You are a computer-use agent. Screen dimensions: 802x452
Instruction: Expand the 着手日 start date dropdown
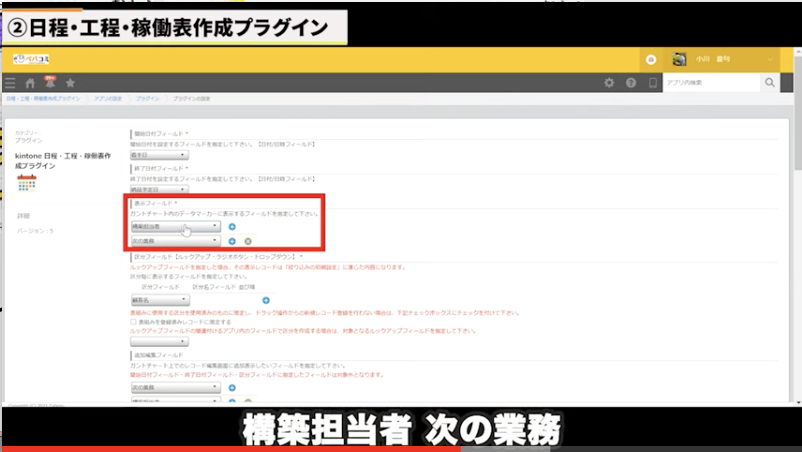(x=159, y=155)
